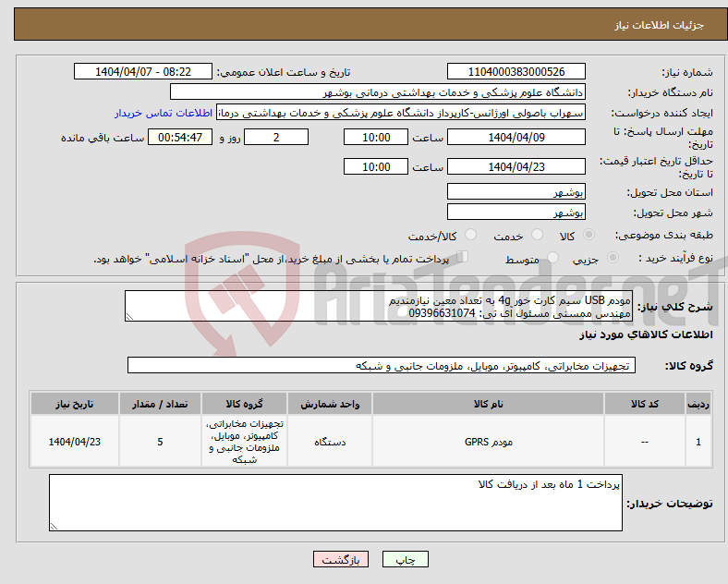Click the نام کالا column header

point(488,404)
